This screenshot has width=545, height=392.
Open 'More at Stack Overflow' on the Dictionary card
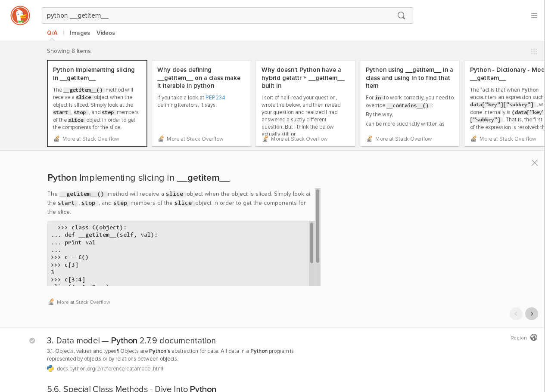[x=508, y=139]
